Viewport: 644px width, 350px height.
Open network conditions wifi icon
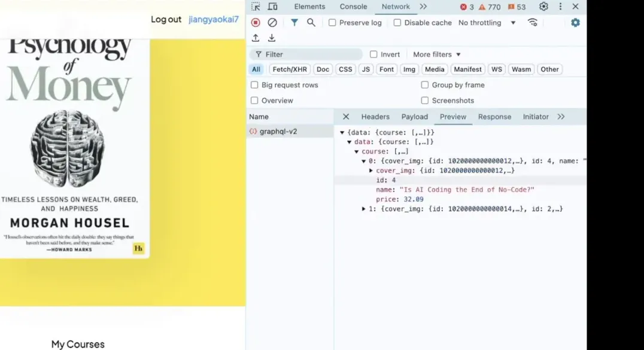click(x=532, y=23)
